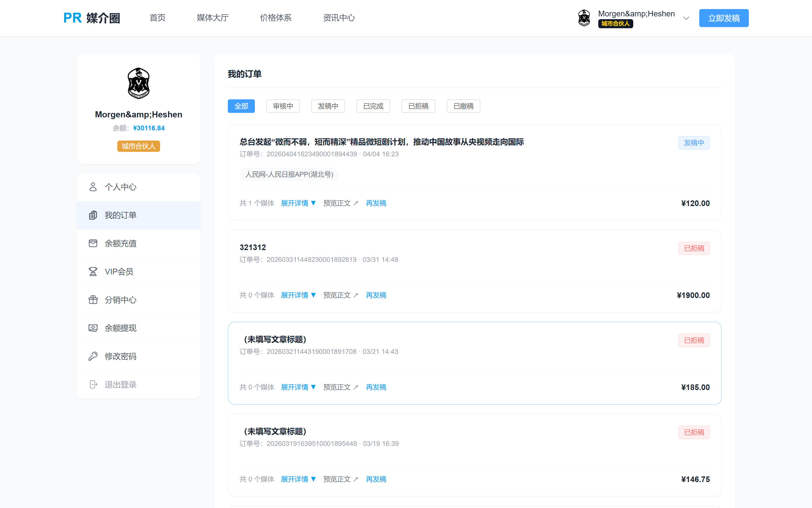Click the 发稿中 status badge

694,143
